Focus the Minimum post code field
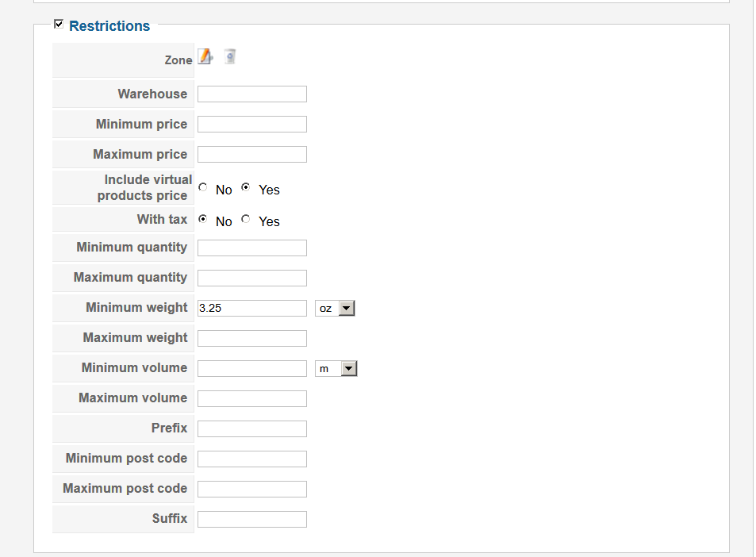756x557 pixels. click(251, 459)
